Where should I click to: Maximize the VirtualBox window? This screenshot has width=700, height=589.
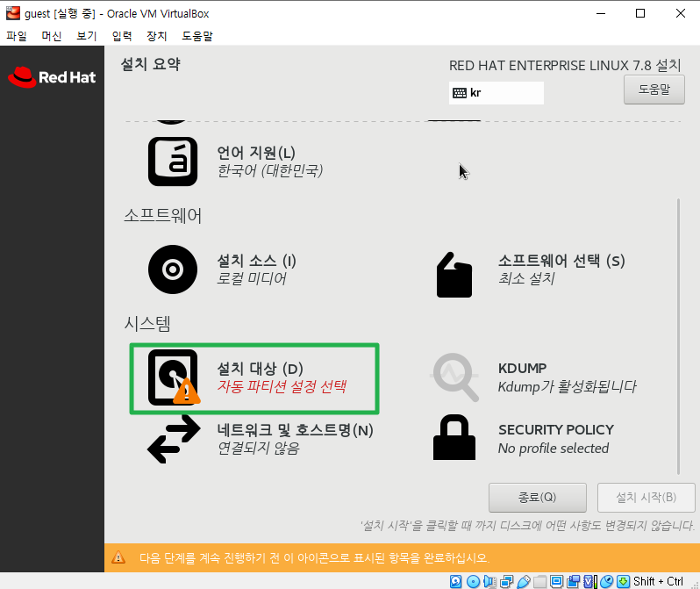640,13
